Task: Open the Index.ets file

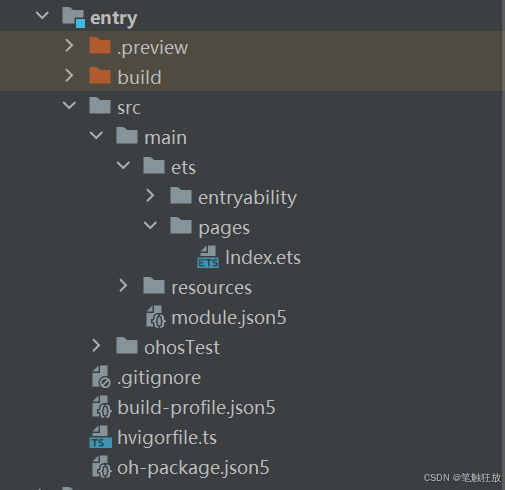Action: (263, 257)
